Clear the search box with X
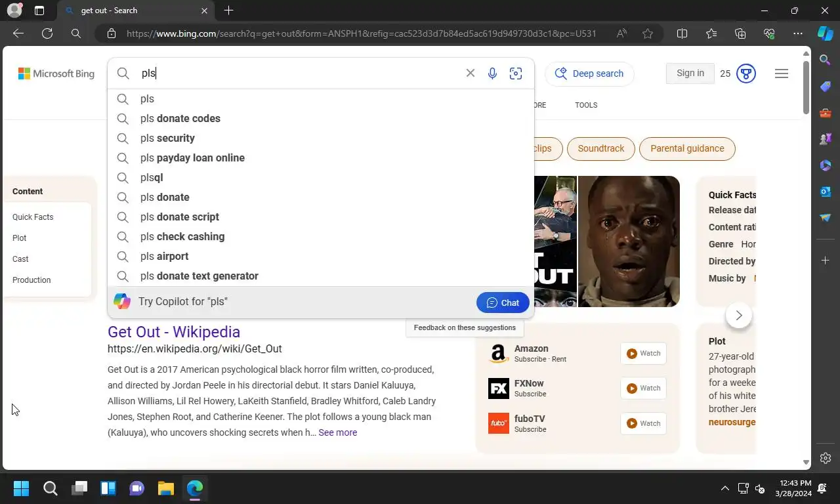The height and width of the screenshot is (504, 840). 470,73
